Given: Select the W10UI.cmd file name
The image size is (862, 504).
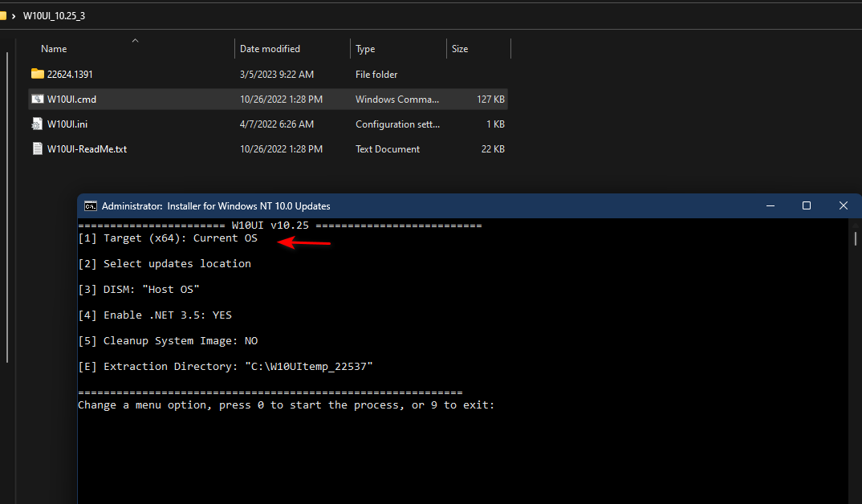Looking at the screenshot, I should tap(71, 100).
